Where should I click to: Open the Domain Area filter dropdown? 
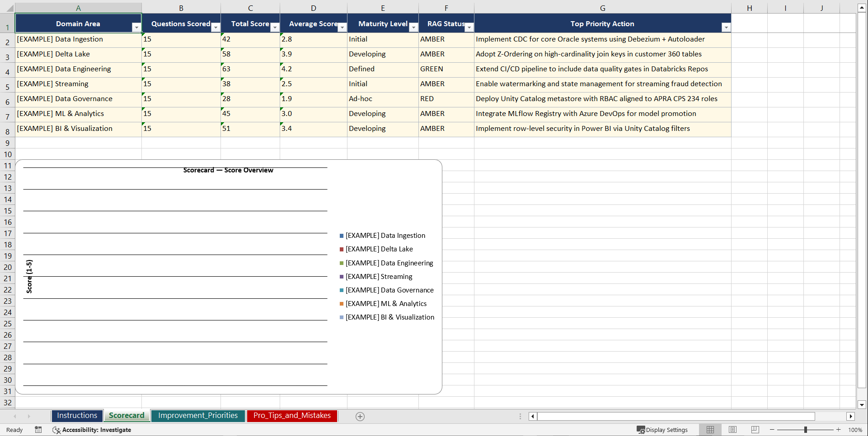click(x=136, y=27)
